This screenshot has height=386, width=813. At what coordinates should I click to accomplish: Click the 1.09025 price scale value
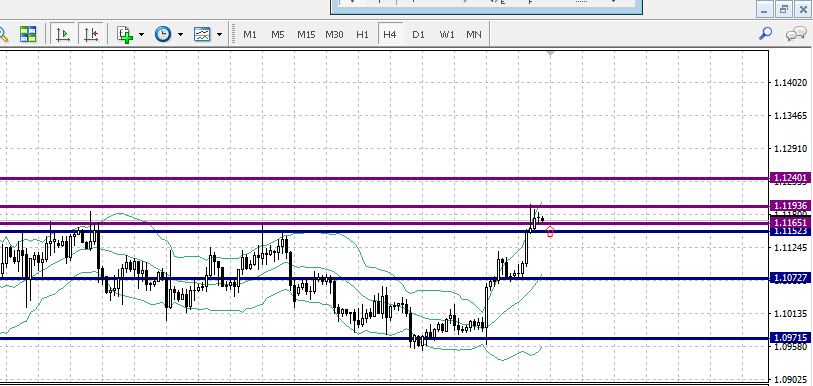point(790,379)
